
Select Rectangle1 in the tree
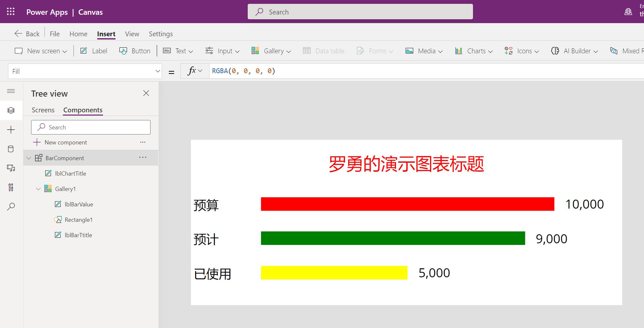coord(79,220)
